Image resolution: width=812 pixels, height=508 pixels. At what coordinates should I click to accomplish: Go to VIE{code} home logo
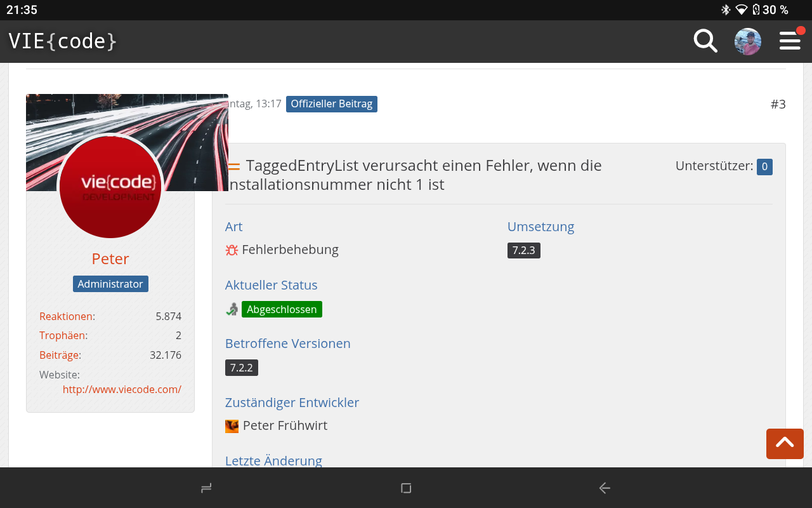click(x=63, y=41)
